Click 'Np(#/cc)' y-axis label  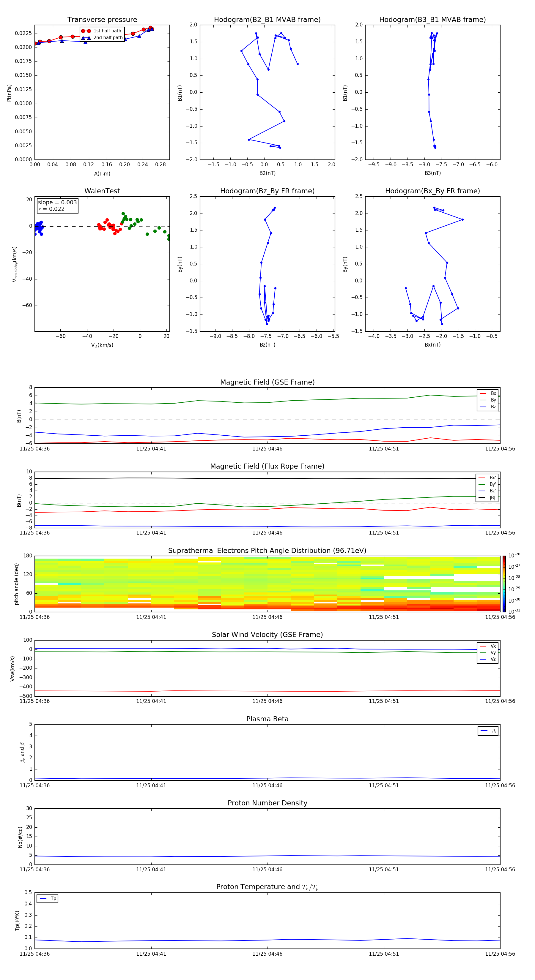pyautogui.click(x=20, y=837)
